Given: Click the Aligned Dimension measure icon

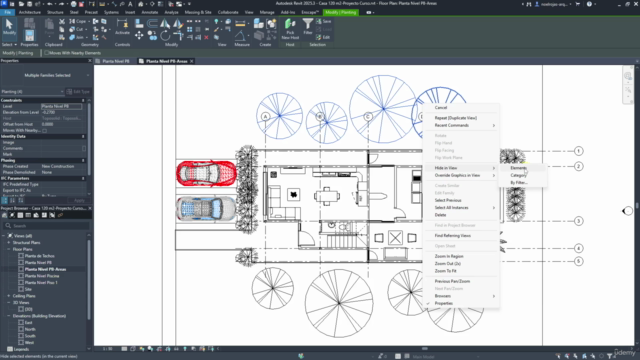Looking at the screenshot, I should [240, 23].
